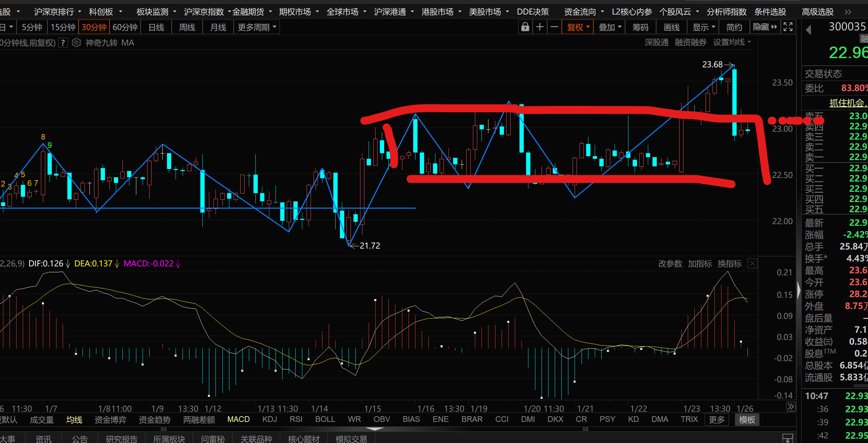Click the 23.68 high price marker

(x=712, y=64)
